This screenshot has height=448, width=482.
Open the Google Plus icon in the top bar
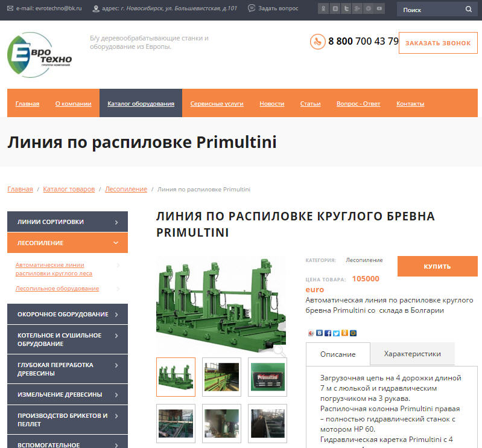click(357, 8)
